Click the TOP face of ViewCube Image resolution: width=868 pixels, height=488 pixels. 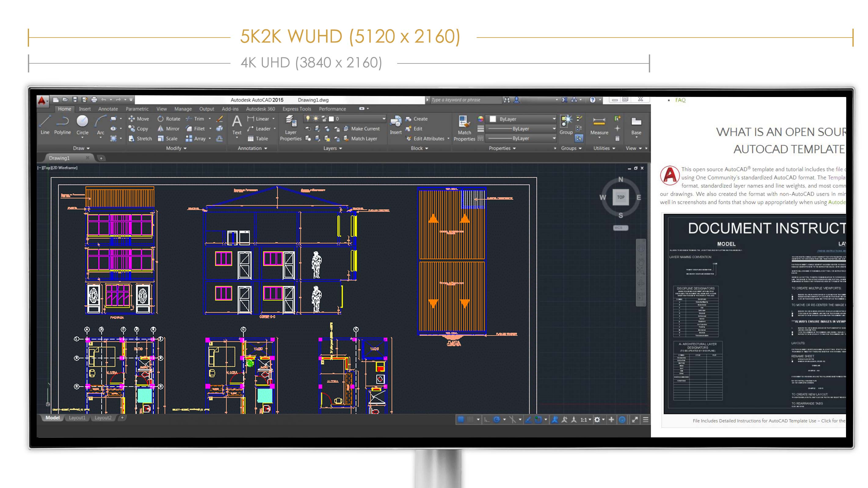[620, 197]
